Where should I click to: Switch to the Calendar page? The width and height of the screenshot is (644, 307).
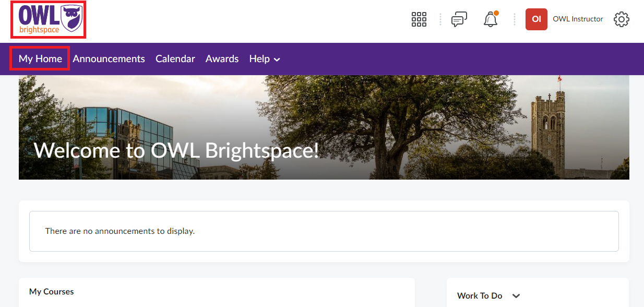pyautogui.click(x=175, y=58)
